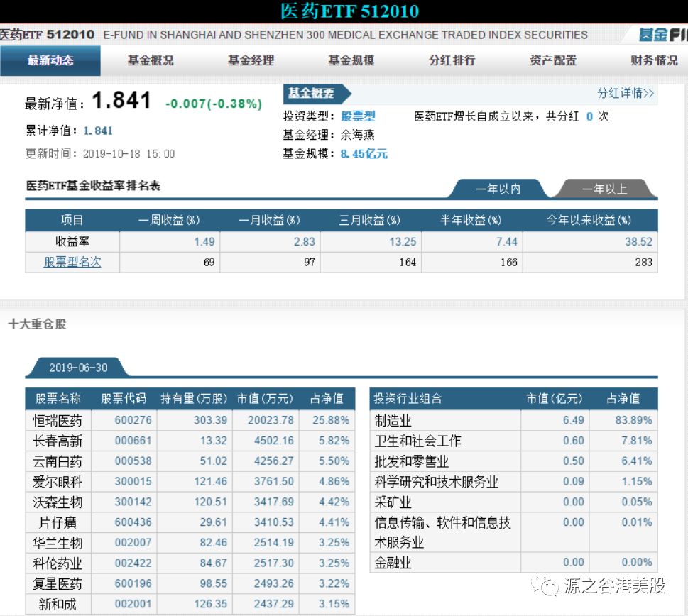Click stock code 600196

click(133, 583)
